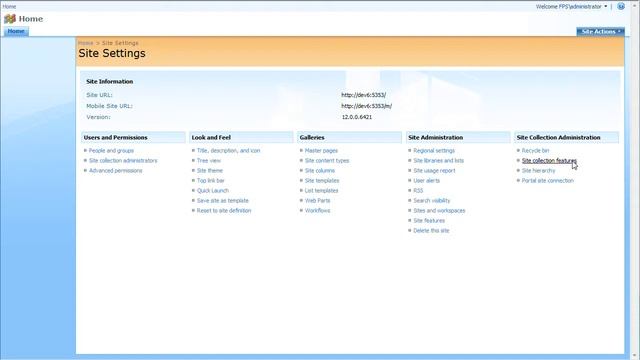640x360 pixels.
Task: Open Recycle bin under Site Collection Administration
Action: coord(535,151)
